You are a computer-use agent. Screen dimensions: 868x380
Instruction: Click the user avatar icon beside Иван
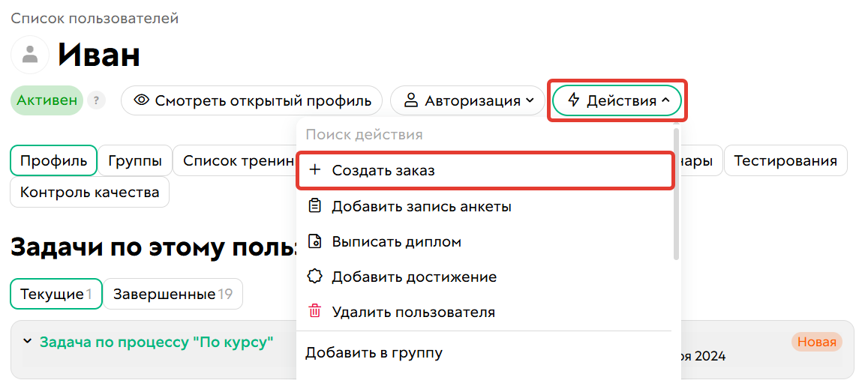(x=31, y=55)
